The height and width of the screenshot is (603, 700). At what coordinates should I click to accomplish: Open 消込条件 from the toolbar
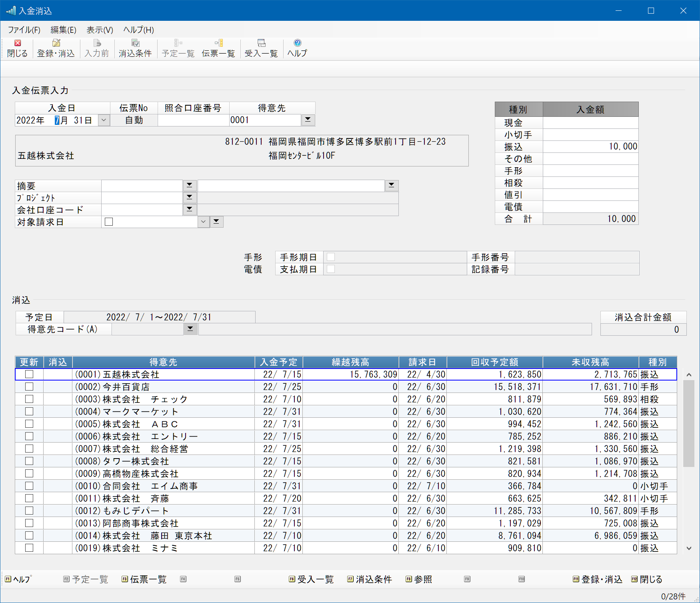pyautogui.click(x=135, y=48)
